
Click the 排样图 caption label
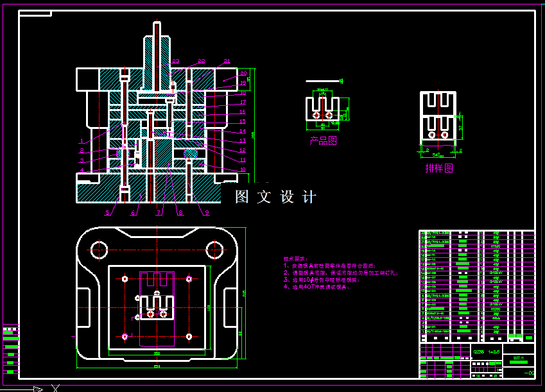coord(440,167)
